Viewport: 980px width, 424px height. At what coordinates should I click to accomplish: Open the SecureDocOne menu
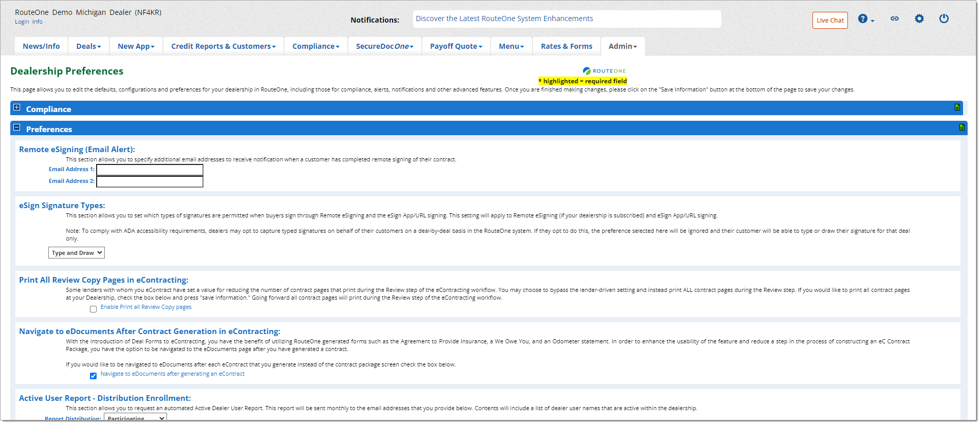click(384, 46)
